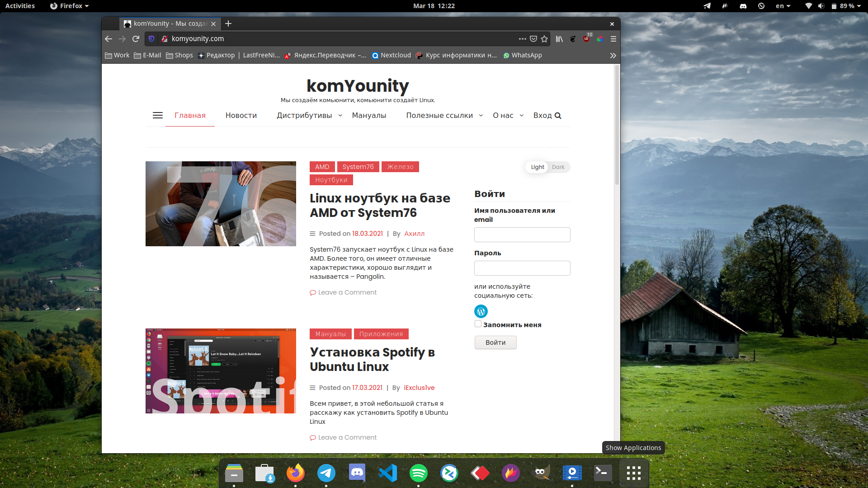Open the Work bookmarks folder

(117, 55)
